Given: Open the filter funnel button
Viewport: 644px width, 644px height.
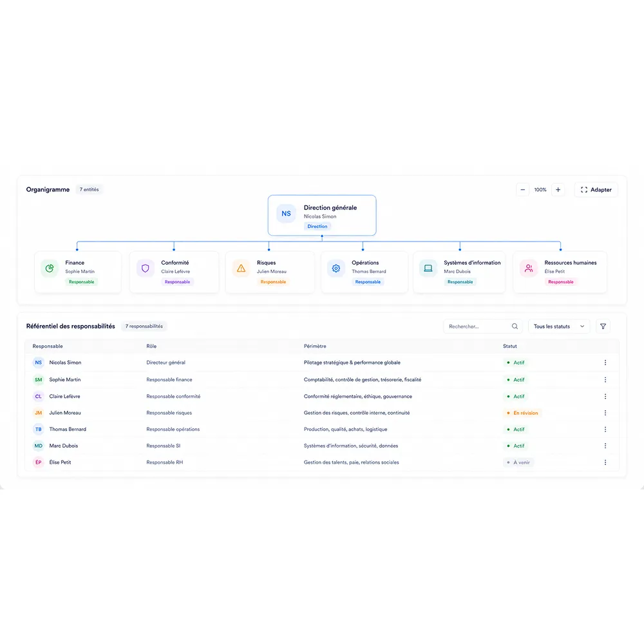Looking at the screenshot, I should (603, 327).
